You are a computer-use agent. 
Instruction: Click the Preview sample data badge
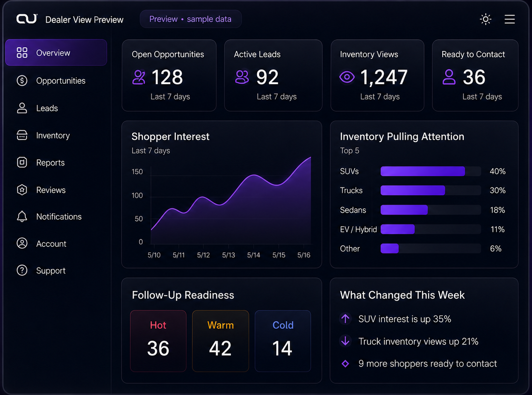191,19
